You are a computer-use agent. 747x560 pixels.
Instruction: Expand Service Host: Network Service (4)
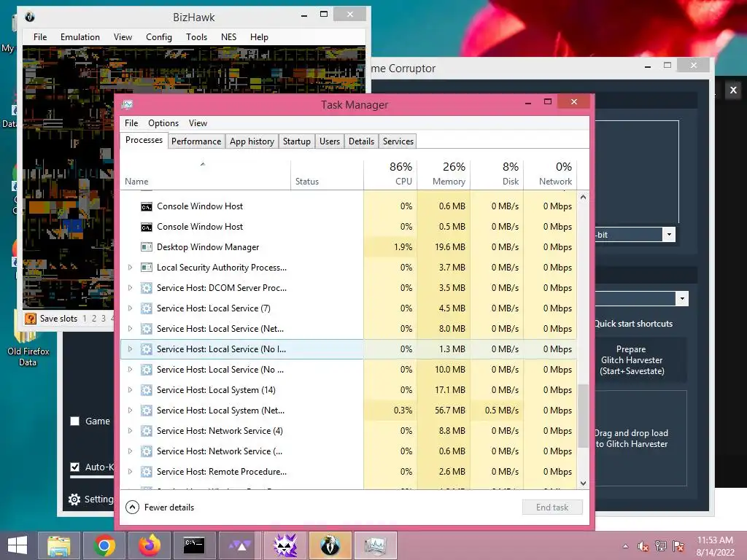click(x=130, y=431)
